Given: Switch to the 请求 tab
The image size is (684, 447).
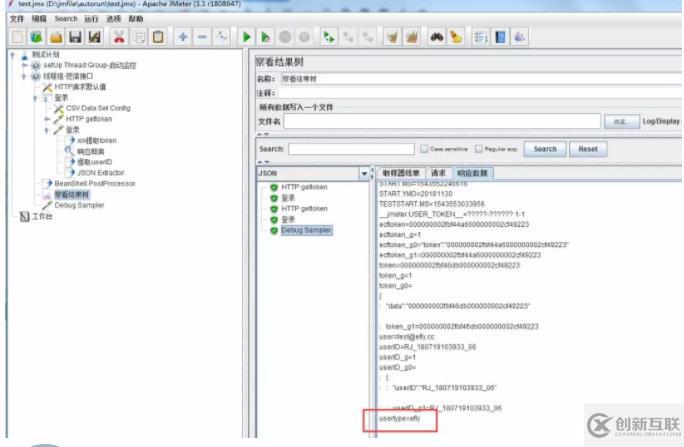Looking at the screenshot, I should coord(438,173).
